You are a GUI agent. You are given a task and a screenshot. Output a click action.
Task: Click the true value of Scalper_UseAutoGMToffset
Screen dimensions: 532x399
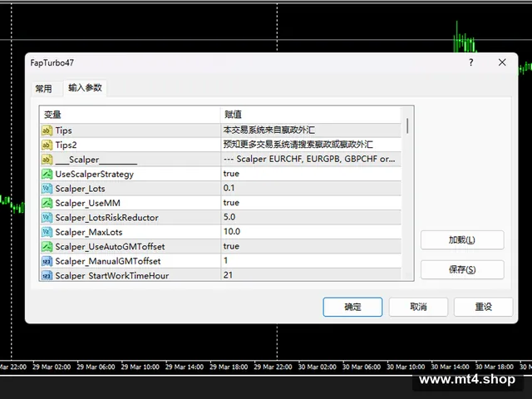click(x=231, y=246)
